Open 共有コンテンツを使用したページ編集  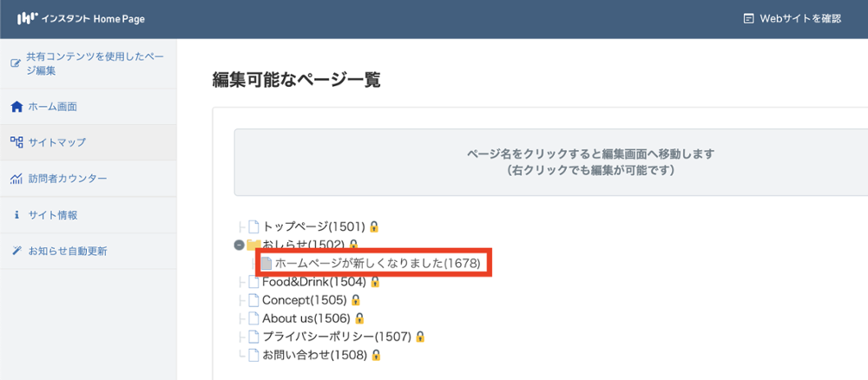[x=94, y=63]
